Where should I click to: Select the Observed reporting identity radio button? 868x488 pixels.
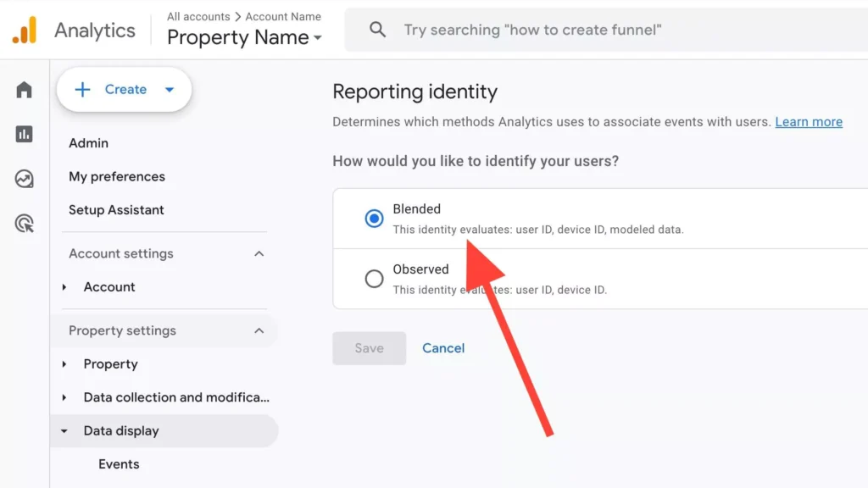[374, 278]
